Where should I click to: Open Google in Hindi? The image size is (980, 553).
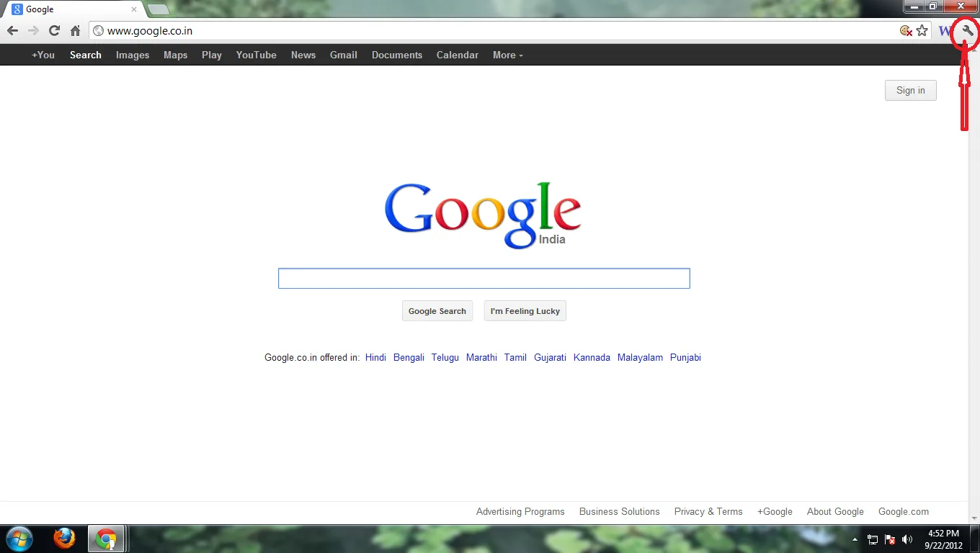pos(375,357)
